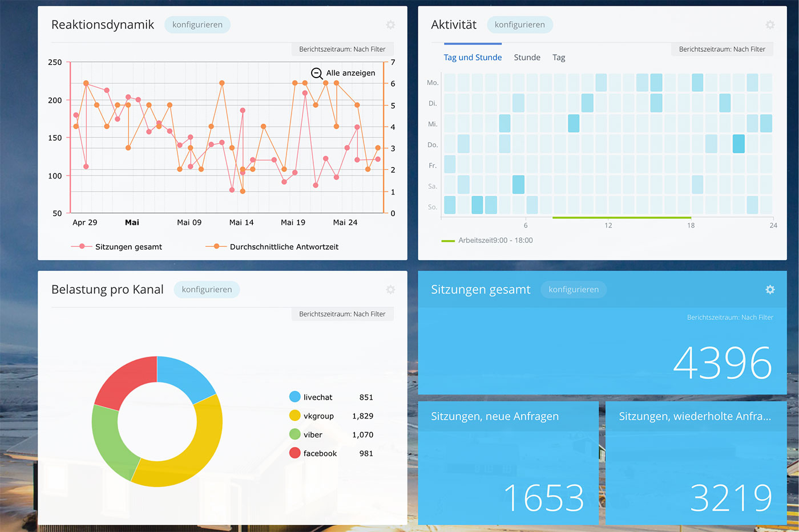Screen dimensions: 799x532
Task: Open Berichtszeitraum filter in Reaktionsdynamik widget
Action: 342,49
